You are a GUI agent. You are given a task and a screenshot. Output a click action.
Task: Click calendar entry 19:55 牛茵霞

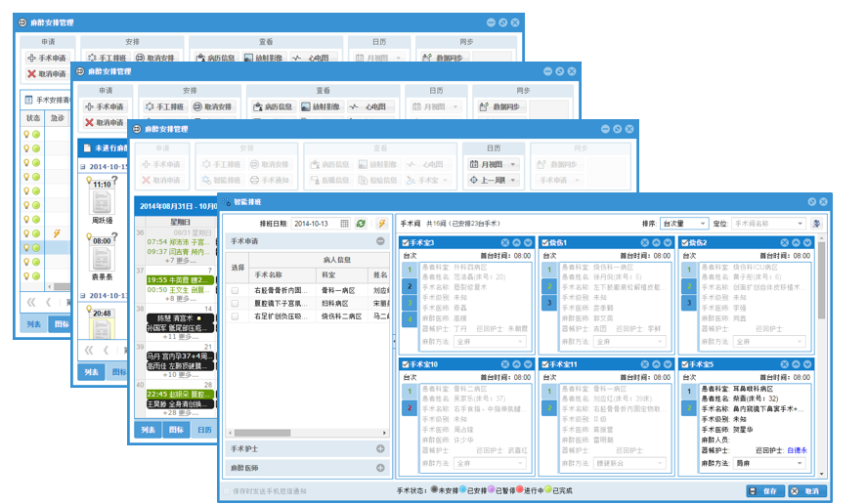pos(180,280)
